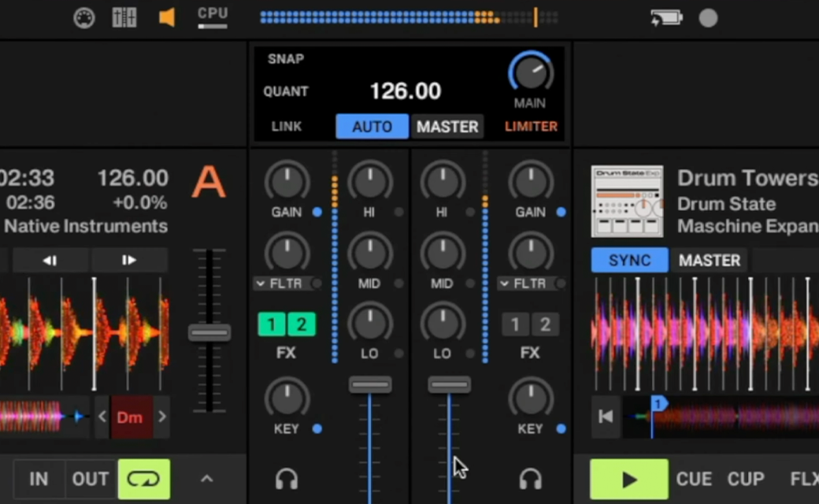Viewport: 819px width, 504px height.
Task: Click the Dm key display
Action: (132, 417)
